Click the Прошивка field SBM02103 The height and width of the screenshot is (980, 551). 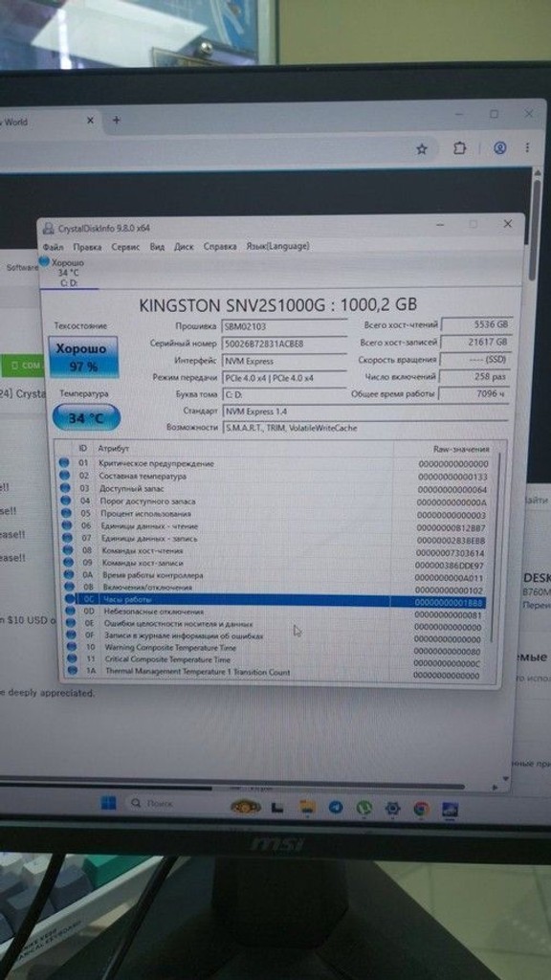tap(283, 326)
